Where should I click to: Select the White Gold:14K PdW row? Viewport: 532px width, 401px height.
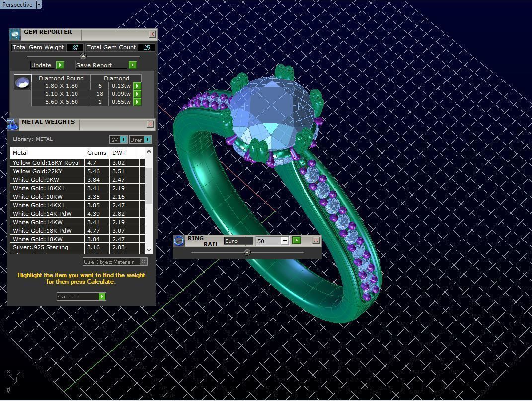(x=77, y=214)
